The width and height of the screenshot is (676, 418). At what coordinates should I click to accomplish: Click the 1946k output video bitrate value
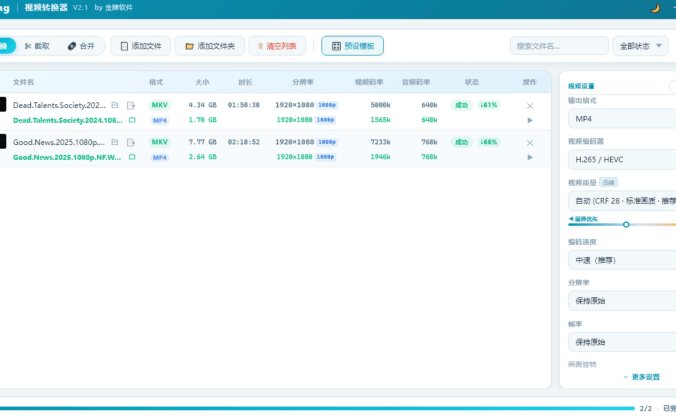tap(380, 157)
